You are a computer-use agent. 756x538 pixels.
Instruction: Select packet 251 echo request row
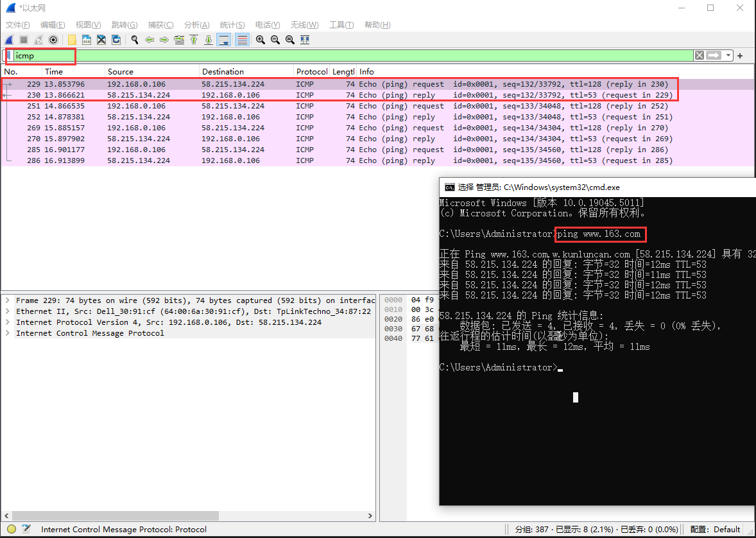point(377,106)
